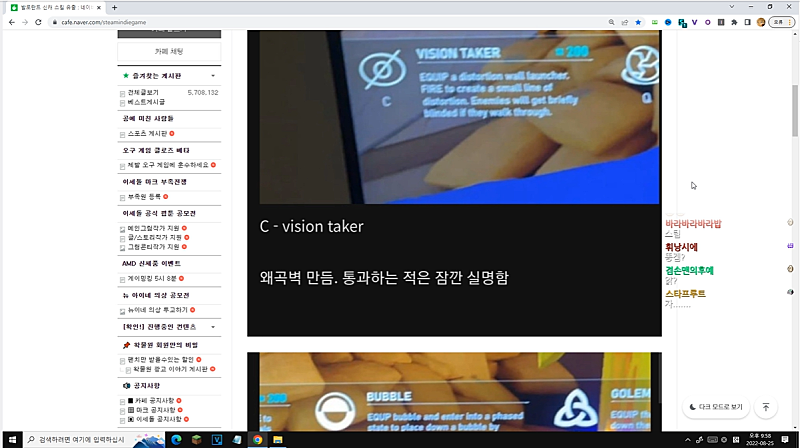Viewport: 800px width, 448px height.
Task: Select the 'C - vision taker' caption text
Action: coord(312,226)
